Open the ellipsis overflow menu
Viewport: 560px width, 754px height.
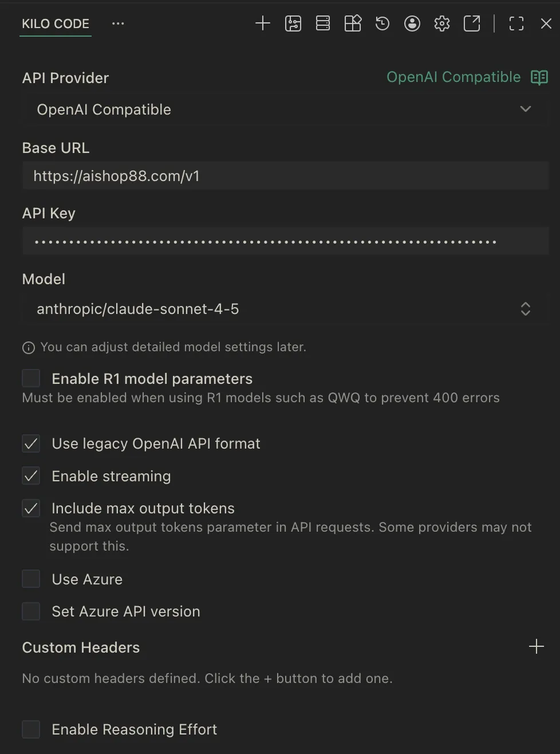118,23
